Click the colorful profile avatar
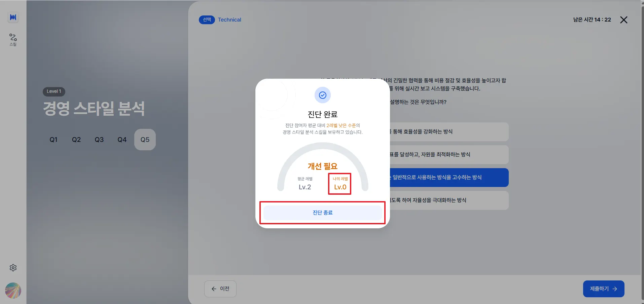This screenshot has height=304, width=644. [x=13, y=291]
